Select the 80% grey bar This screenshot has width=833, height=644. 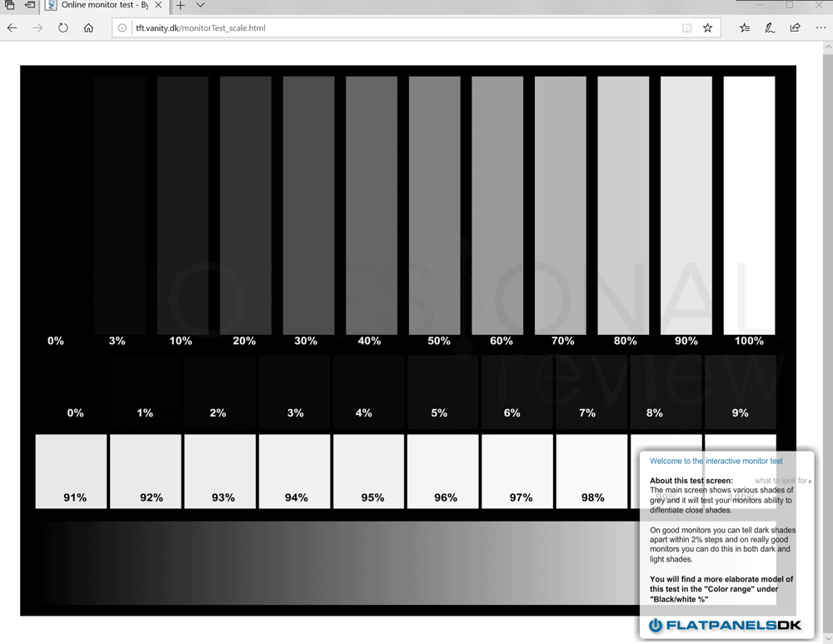click(623, 206)
